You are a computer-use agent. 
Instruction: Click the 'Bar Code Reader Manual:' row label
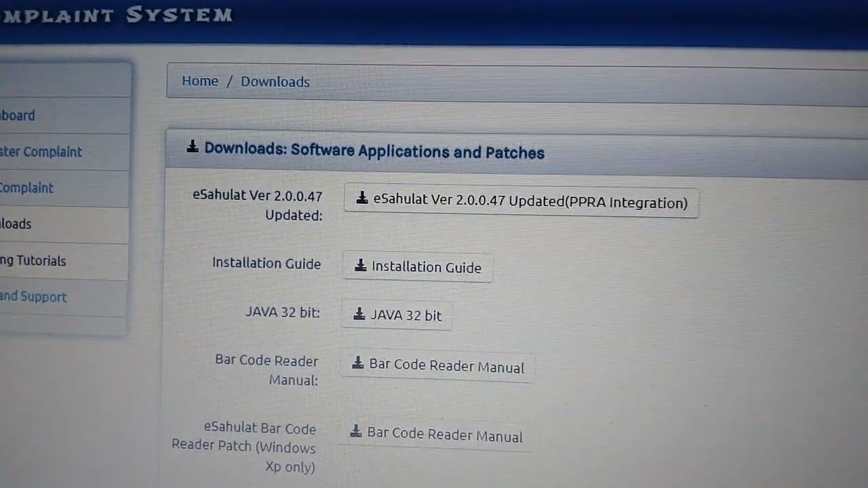(267, 370)
